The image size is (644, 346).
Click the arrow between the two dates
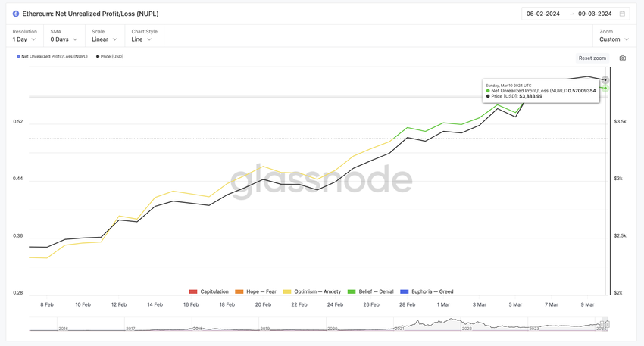coord(571,14)
